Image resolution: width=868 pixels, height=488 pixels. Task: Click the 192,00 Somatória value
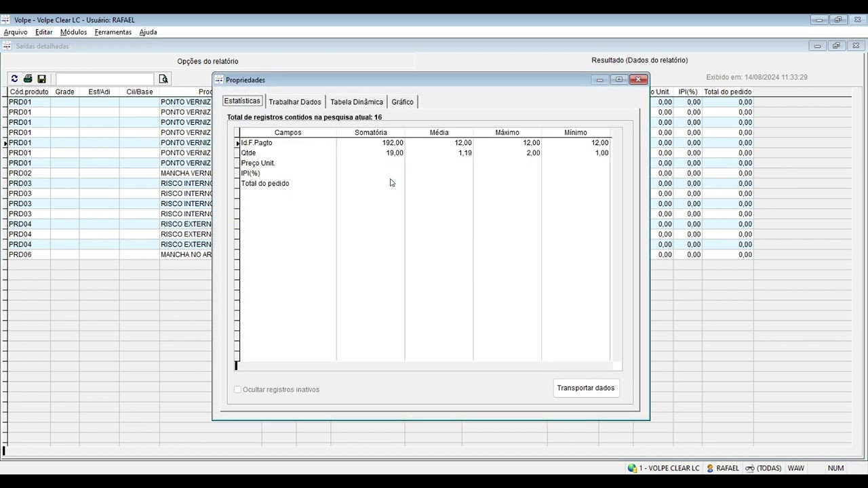(393, 143)
